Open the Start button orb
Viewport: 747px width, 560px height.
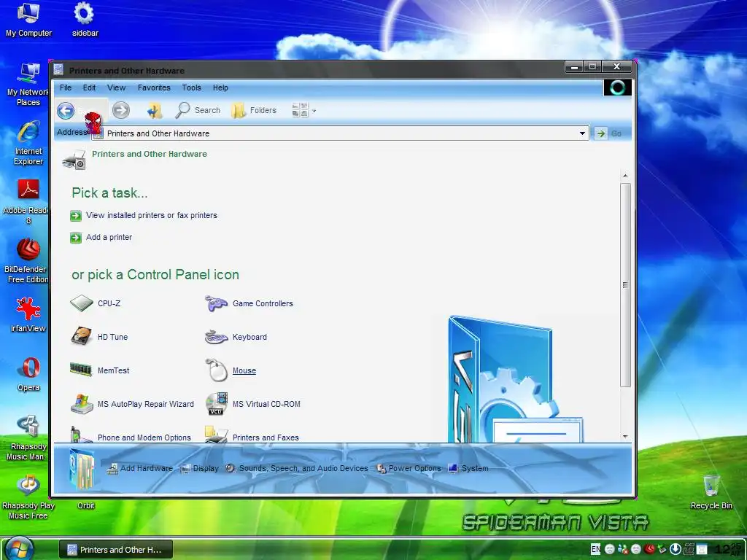click(18, 548)
